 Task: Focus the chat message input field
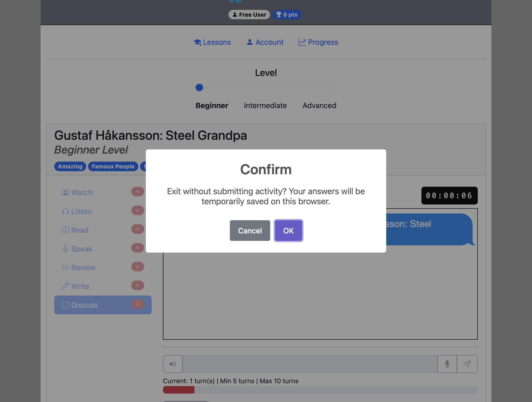click(x=310, y=364)
